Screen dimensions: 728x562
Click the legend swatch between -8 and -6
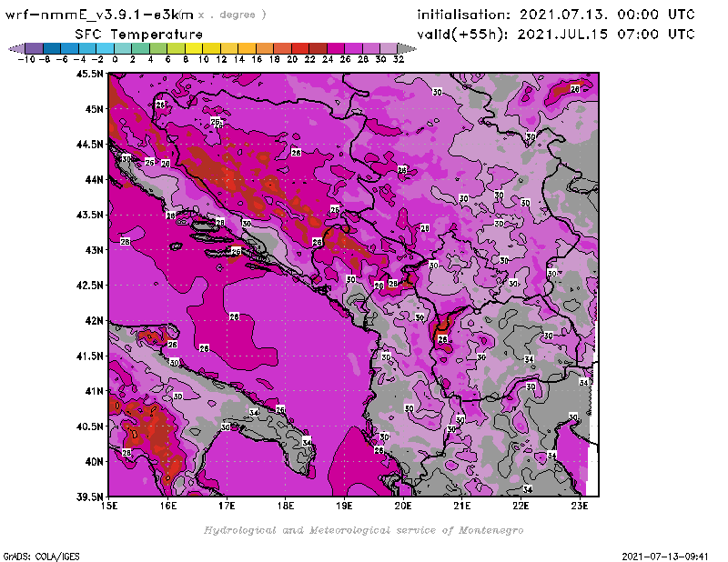[52, 48]
